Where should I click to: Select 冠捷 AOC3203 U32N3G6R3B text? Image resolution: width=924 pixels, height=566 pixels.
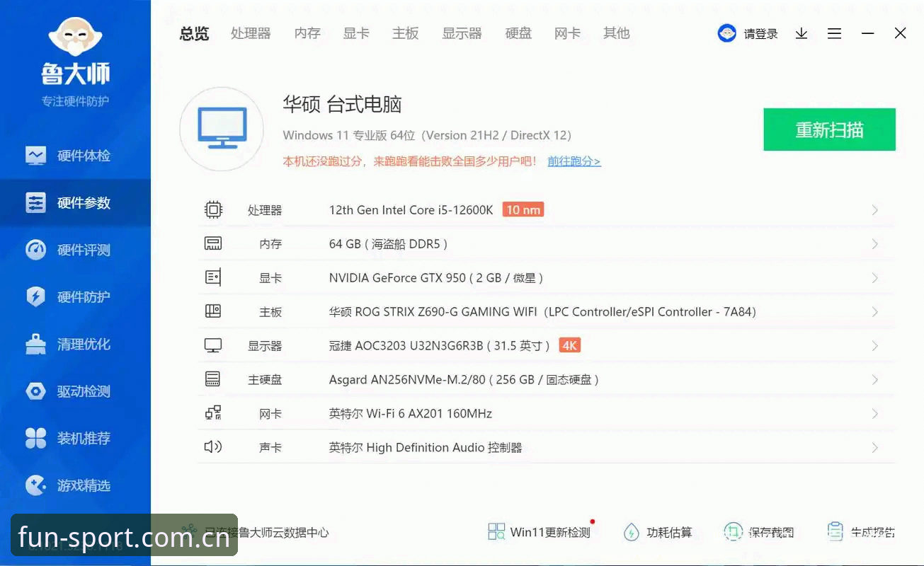[406, 346]
